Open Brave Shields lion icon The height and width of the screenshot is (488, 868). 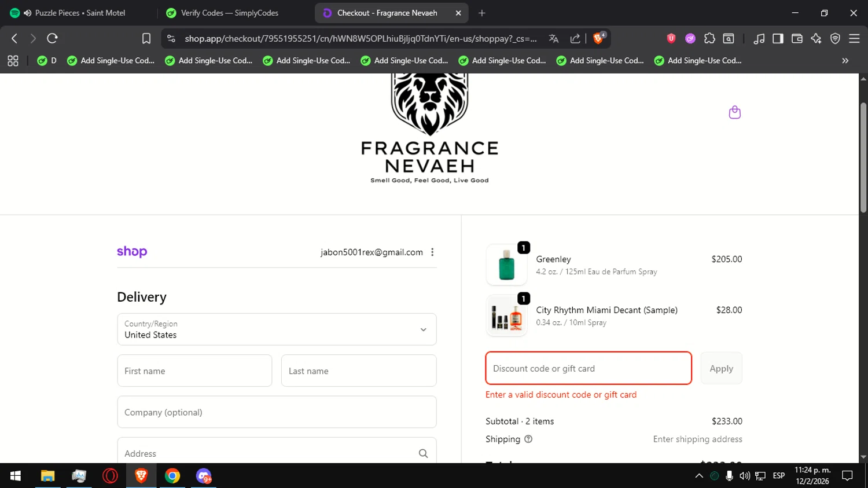[599, 38]
